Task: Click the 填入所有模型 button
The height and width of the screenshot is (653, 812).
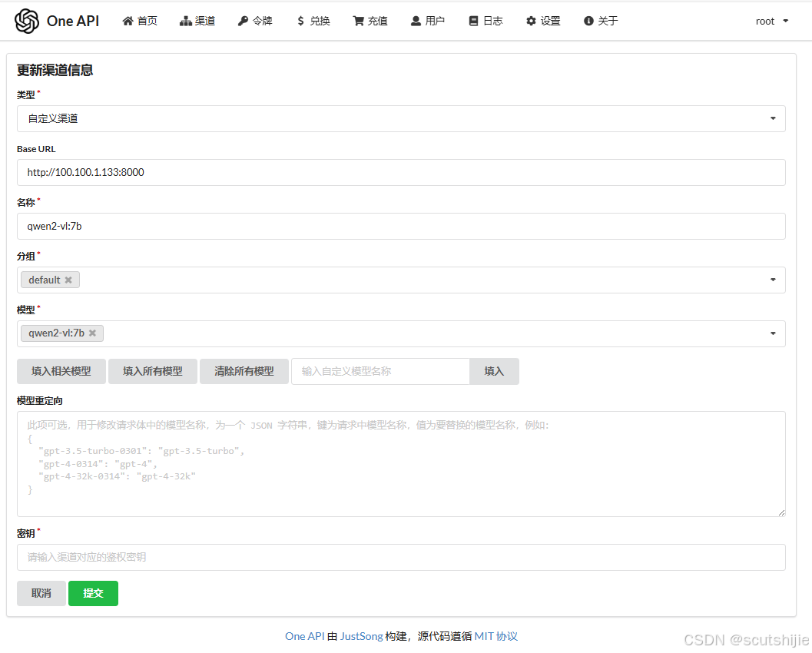Action: [153, 371]
